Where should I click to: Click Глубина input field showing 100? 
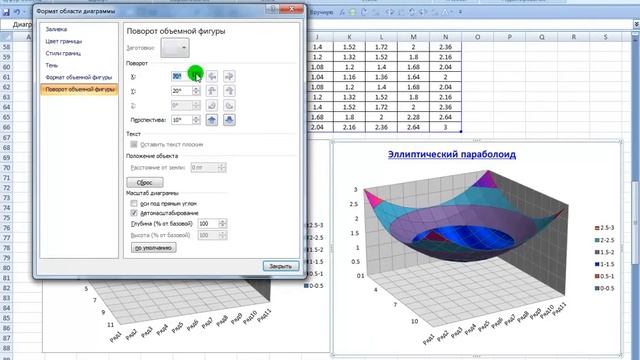pyautogui.click(x=209, y=224)
